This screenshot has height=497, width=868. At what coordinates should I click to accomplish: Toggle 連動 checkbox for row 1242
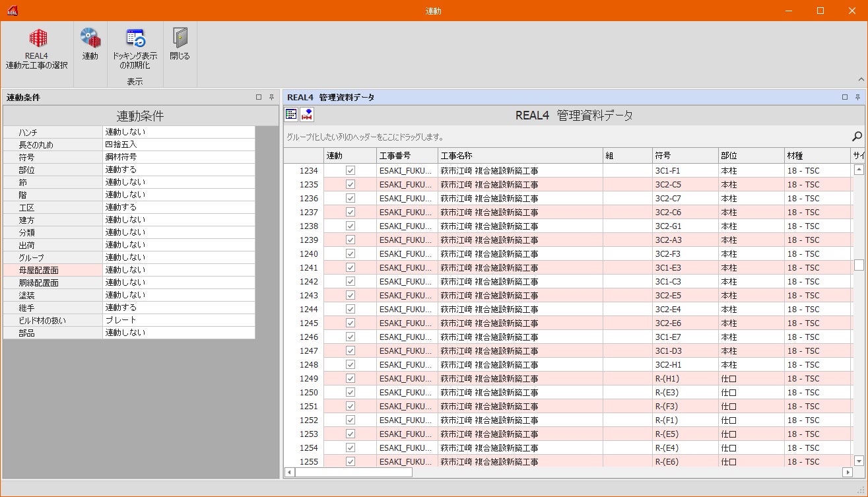(351, 281)
